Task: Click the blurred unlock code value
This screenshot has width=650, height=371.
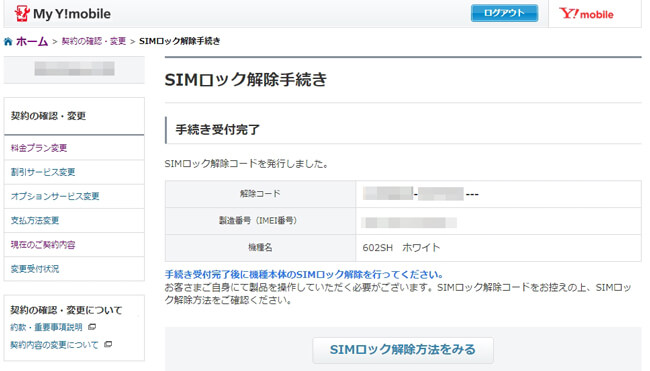Action: point(420,194)
